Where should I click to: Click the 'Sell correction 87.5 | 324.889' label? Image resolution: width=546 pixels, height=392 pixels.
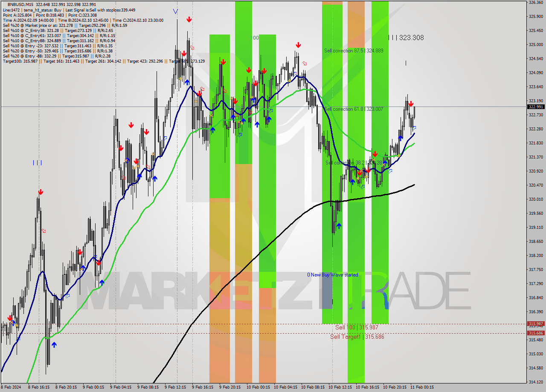354,50
